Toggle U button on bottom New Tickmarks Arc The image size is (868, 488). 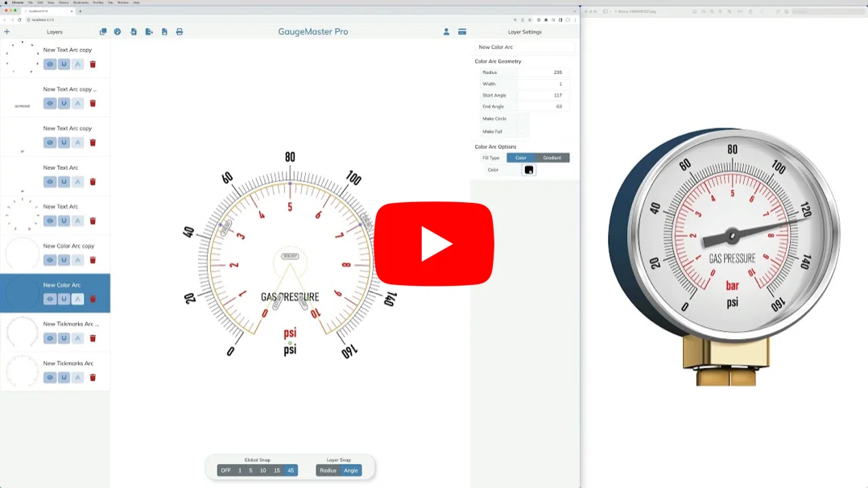click(64, 378)
